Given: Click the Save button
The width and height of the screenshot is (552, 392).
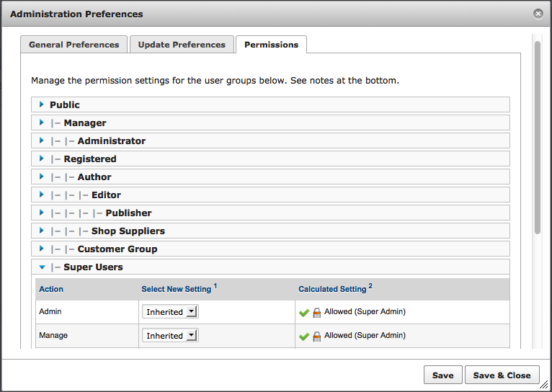Looking at the screenshot, I should (442, 375).
